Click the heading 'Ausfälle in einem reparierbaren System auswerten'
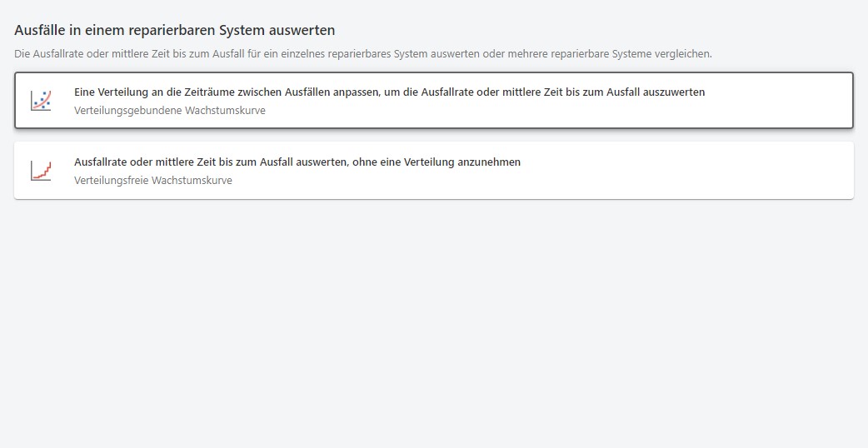 click(x=174, y=30)
